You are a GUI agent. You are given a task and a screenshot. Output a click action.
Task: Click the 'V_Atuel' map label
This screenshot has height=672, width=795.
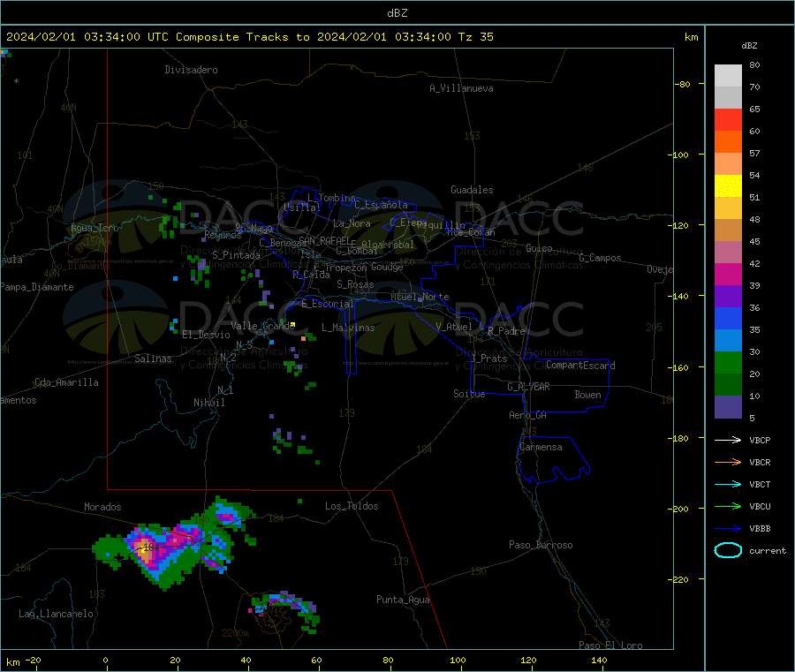tap(454, 327)
